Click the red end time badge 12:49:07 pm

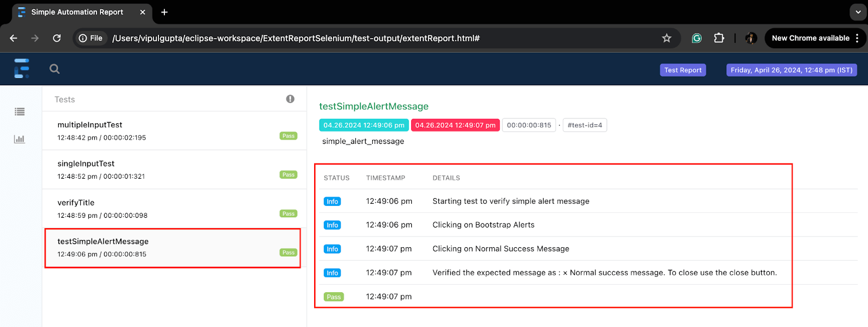point(455,125)
